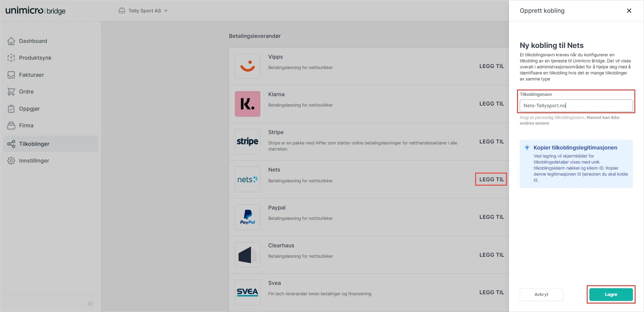Screen dimensions: 644x312
Task: Click the Produktsynk sync icon
Action: click(11, 58)
